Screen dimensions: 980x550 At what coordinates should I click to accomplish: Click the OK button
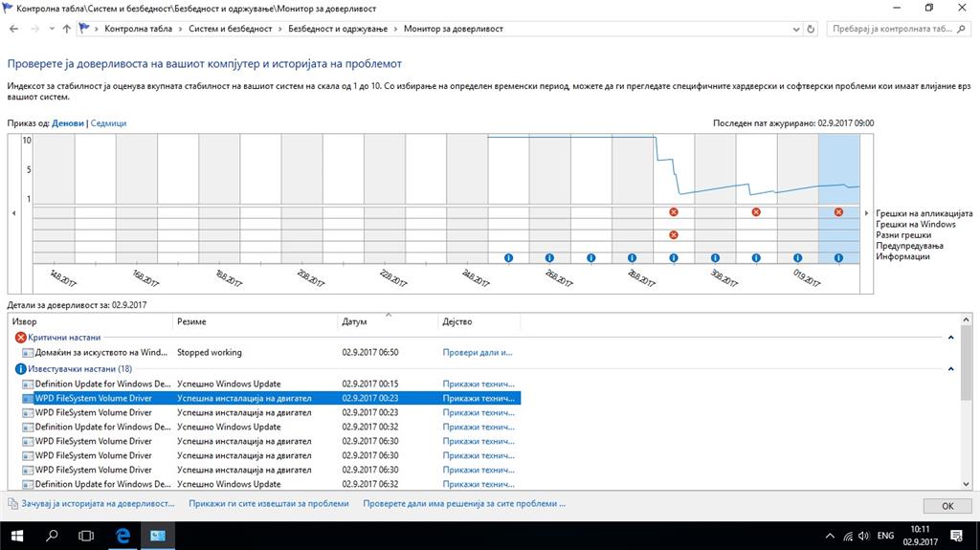point(947,506)
